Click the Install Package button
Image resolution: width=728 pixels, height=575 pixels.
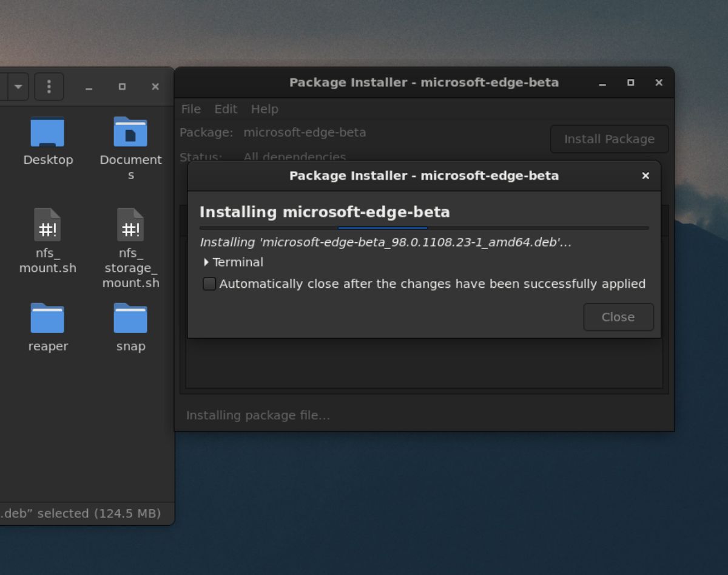point(609,139)
